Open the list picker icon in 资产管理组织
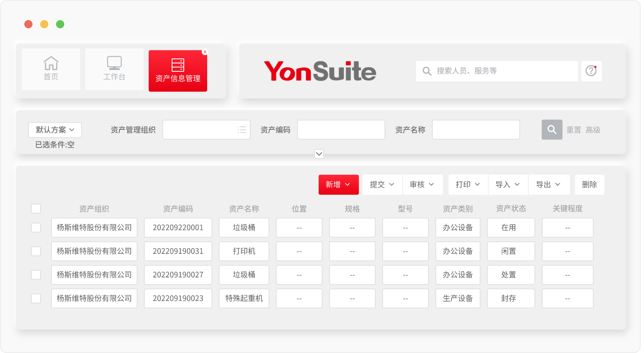The image size is (644, 353). (242, 130)
